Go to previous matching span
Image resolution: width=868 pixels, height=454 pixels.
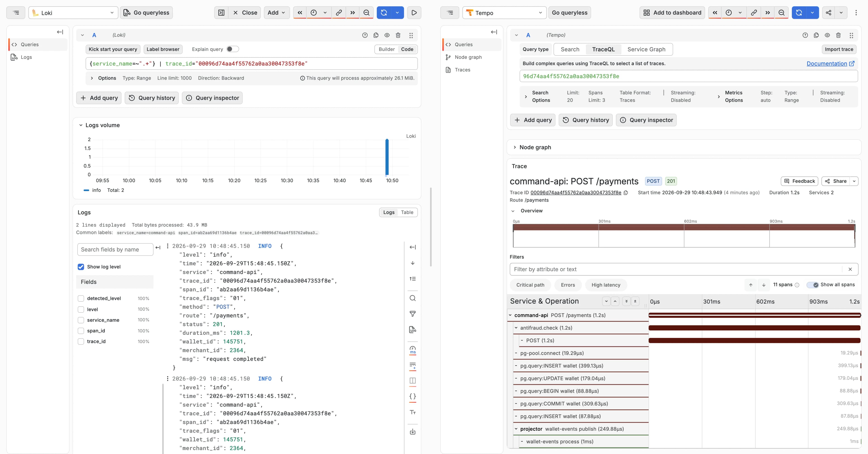751,285
